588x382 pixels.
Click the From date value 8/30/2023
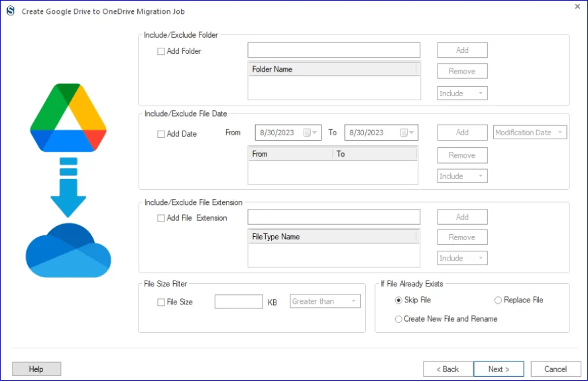pos(277,133)
